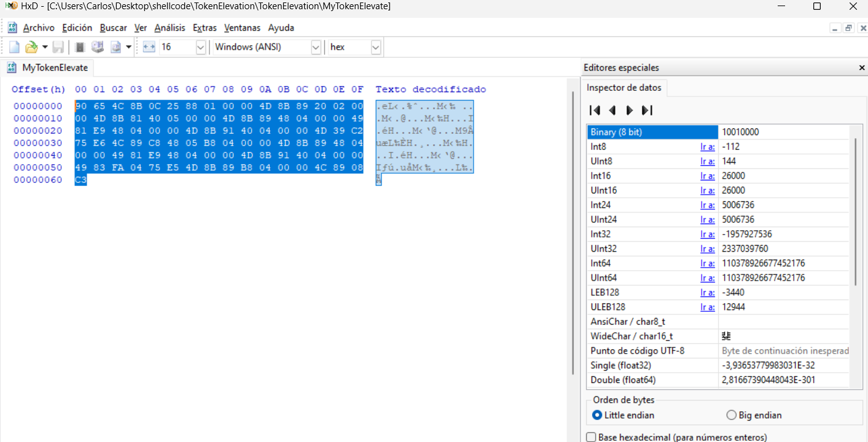Screen dimensions: 868x442
Task: Create a new file with toolbar icon
Action: tap(14, 47)
